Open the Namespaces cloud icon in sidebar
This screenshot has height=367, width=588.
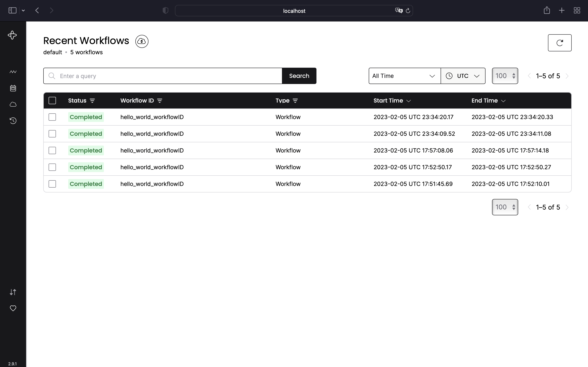(x=13, y=104)
